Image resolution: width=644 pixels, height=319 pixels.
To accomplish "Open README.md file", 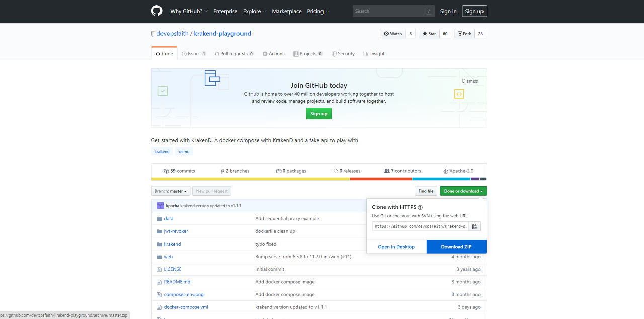I will click(177, 282).
